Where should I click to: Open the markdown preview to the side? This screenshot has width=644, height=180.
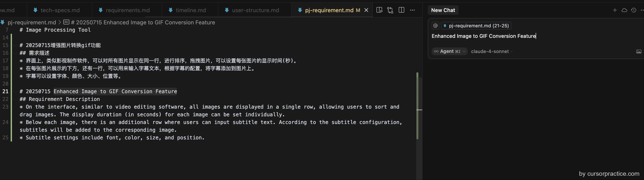pyautogui.click(x=379, y=10)
